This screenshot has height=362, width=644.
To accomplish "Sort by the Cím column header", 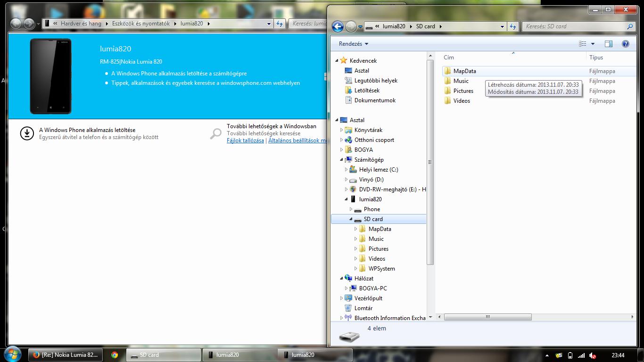I will click(x=448, y=58).
